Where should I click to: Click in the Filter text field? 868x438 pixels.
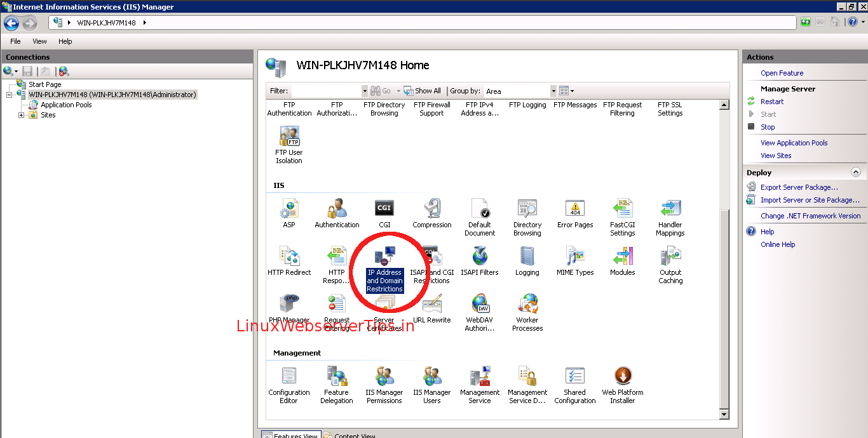pyautogui.click(x=326, y=91)
